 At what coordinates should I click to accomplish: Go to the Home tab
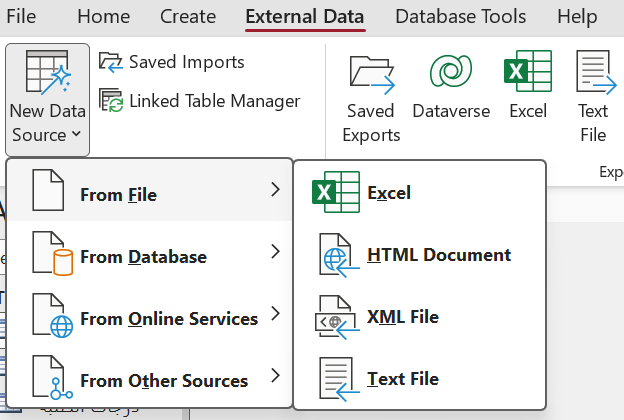103,17
